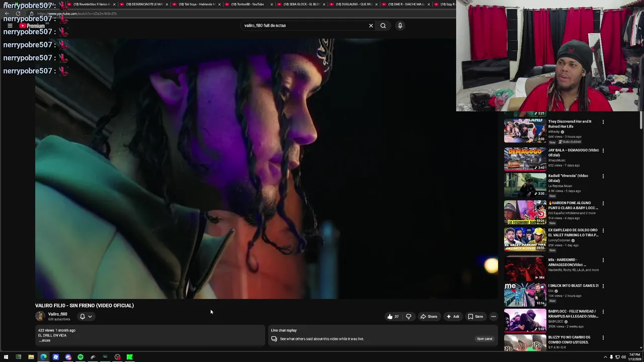Open options menu for JAY BALA DEMAGOGO
This screenshot has width=644, height=362.
pos(603,150)
